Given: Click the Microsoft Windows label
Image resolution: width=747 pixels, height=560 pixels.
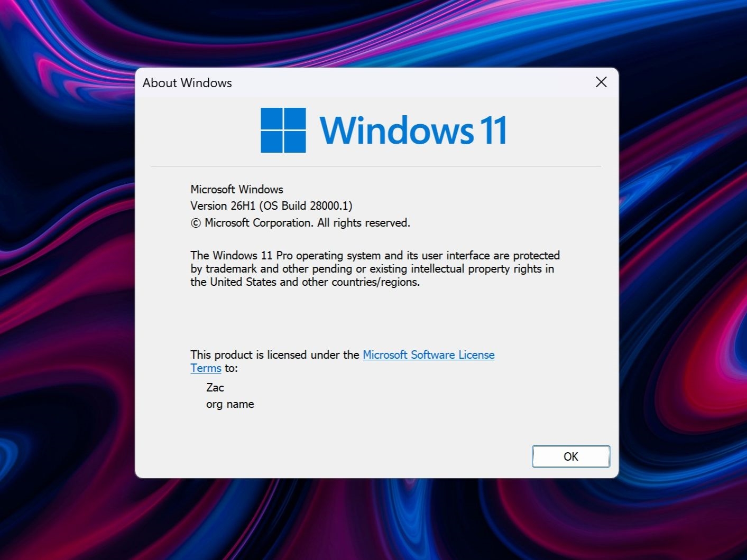Looking at the screenshot, I should [237, 189].
